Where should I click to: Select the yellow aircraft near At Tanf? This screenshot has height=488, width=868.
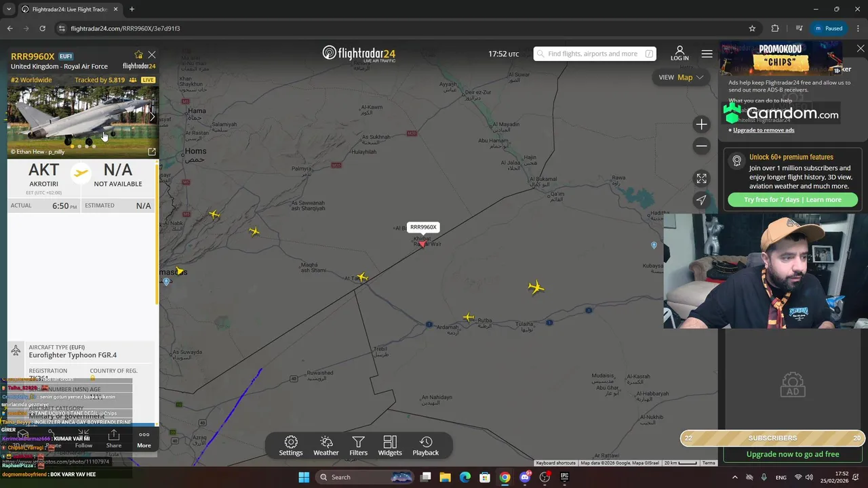(x=361, y=277)
